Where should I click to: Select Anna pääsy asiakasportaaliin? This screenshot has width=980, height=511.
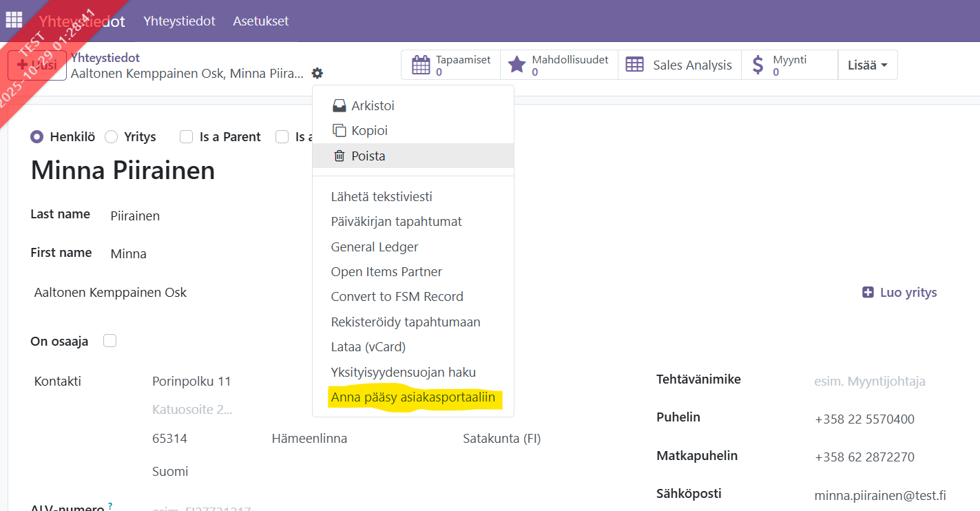[413, 397]
